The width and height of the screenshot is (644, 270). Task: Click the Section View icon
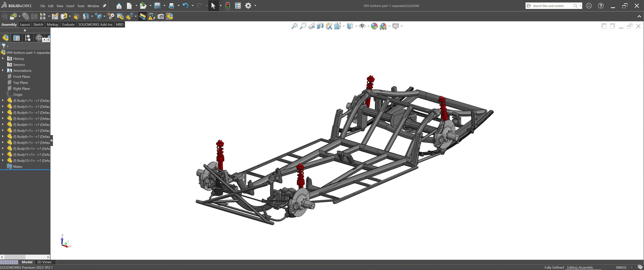coord(320,26)
